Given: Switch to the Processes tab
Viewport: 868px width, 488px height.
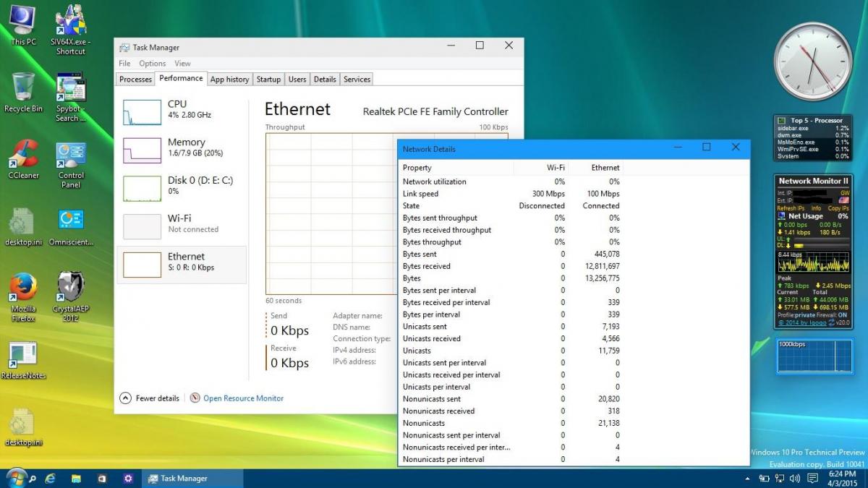Looking at the screenshot, I should pos(135,80).
